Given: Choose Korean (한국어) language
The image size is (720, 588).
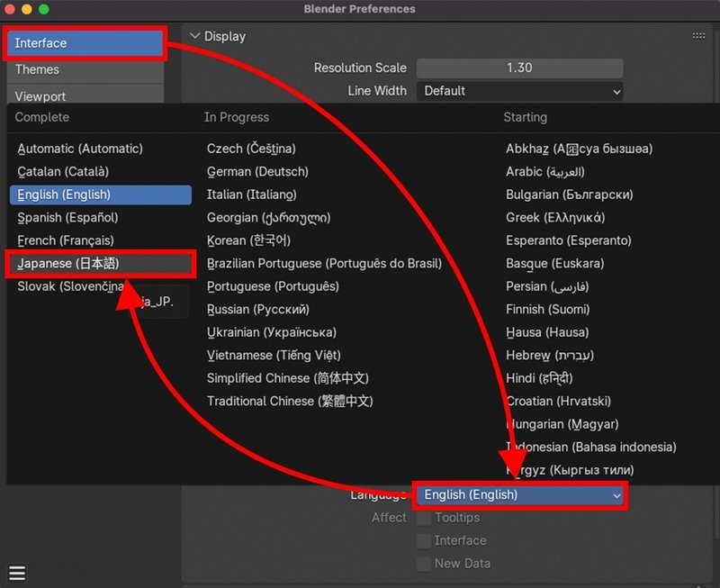Looking at the screenshot, I should pyautogui.click(x=248, y=240).
